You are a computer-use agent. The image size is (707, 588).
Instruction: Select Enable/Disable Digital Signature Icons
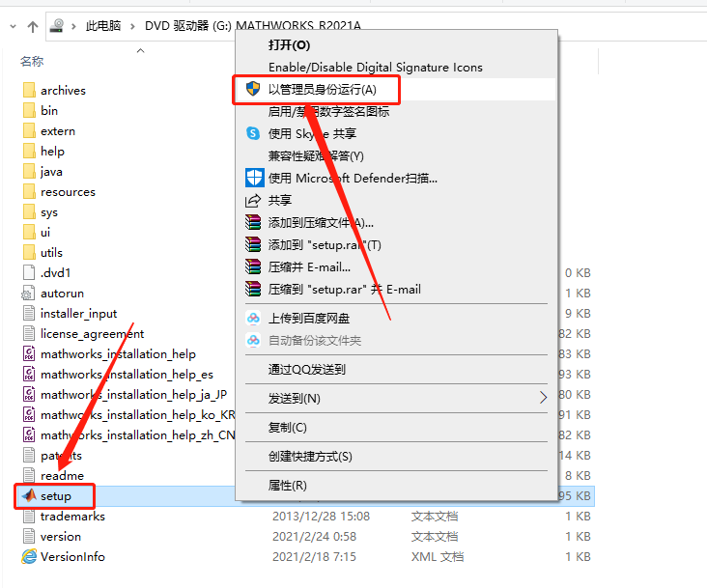tap(376, 68)
